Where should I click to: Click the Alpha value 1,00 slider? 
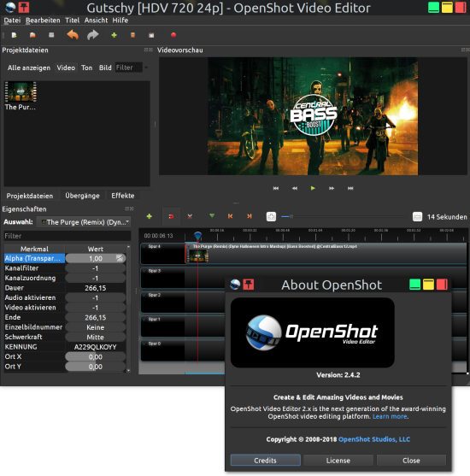point(96,258)
